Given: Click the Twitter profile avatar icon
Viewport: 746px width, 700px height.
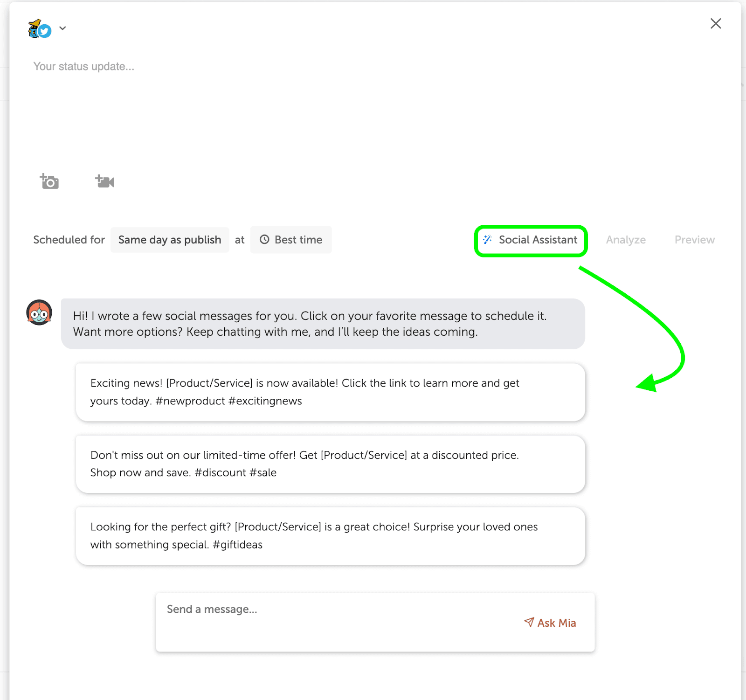Looking at the screenshot, I should 39,29.
